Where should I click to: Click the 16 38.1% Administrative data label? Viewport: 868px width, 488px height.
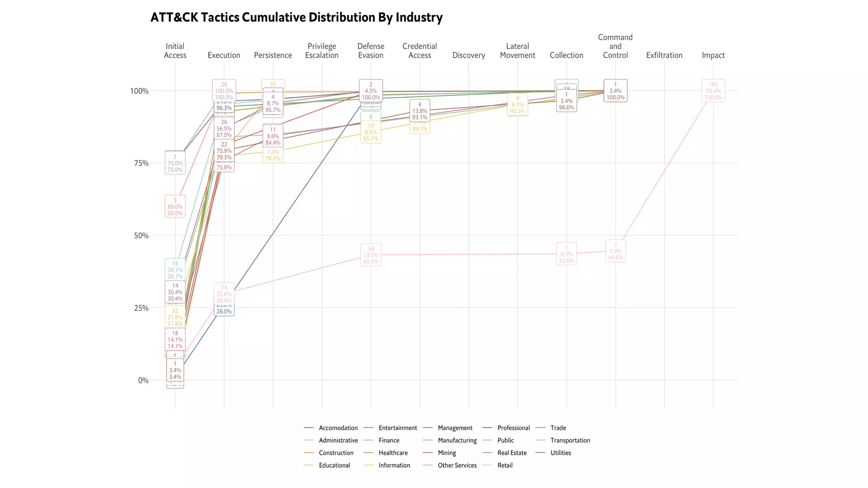175,269
